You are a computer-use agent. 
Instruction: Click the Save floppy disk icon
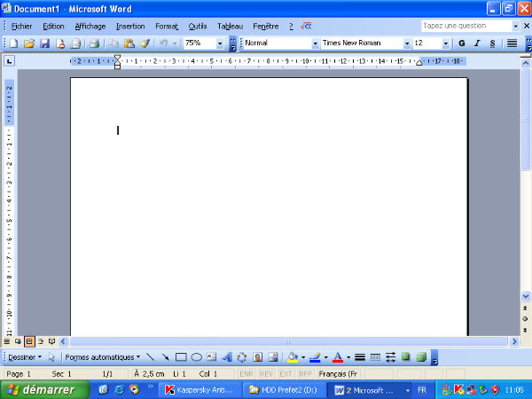coord(44,43)
